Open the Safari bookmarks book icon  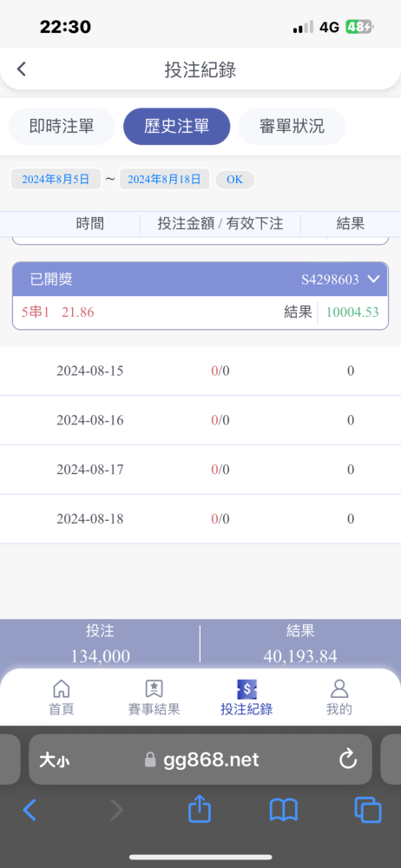pos(284,811)
